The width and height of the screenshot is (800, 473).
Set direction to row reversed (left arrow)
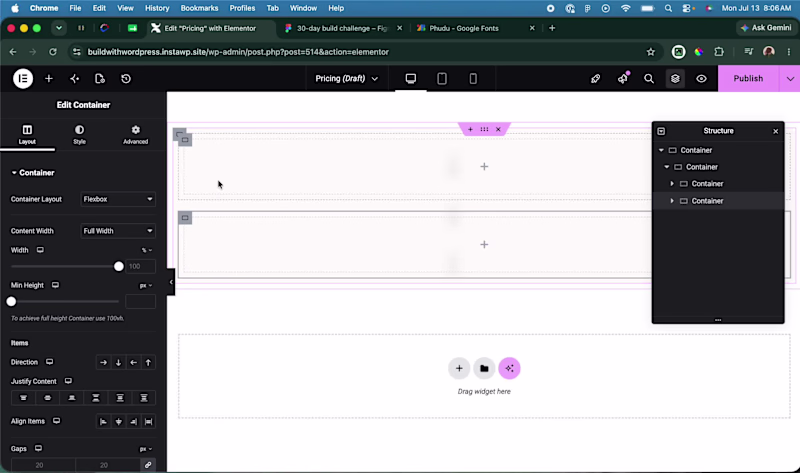pos(133,362)
